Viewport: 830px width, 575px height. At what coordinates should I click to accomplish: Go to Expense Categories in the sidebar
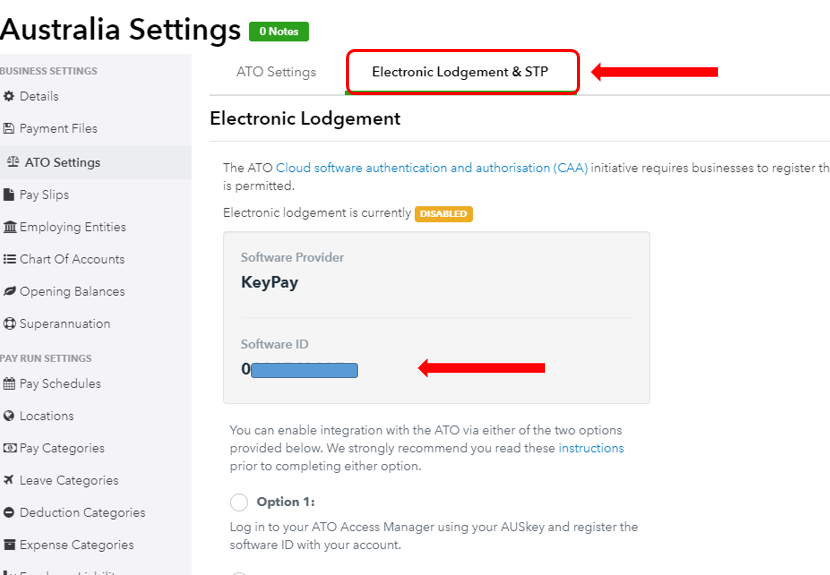76,545
